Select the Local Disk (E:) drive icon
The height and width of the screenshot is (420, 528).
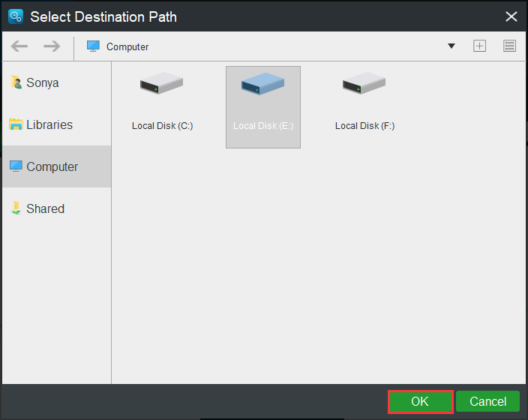[x=262, y=83]
